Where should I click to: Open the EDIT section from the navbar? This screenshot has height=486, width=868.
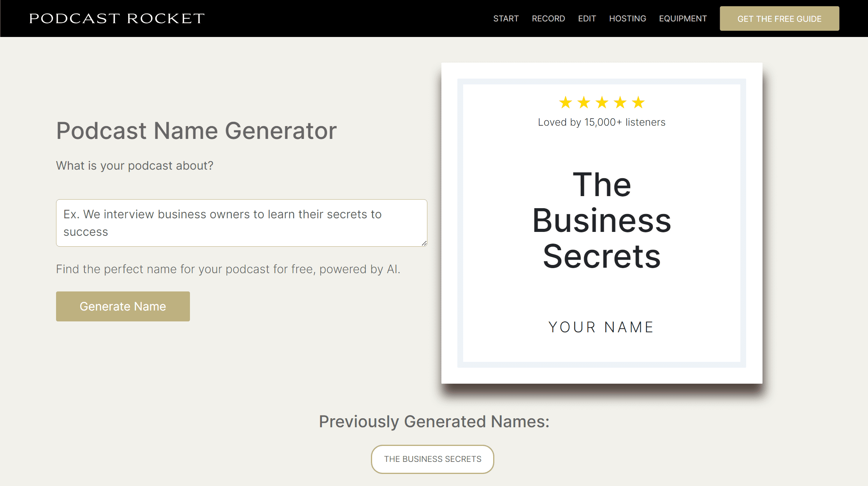click(x=587, y=18)
